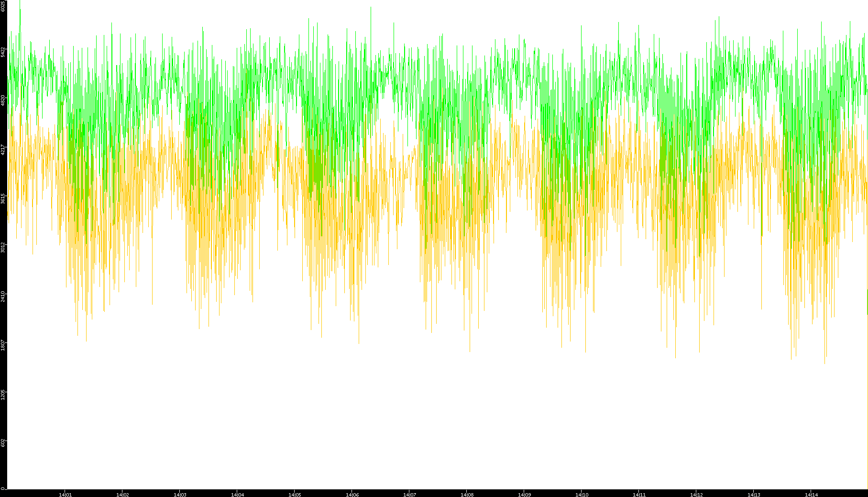Select the 3012 value on the y-axis

point(3,247)
